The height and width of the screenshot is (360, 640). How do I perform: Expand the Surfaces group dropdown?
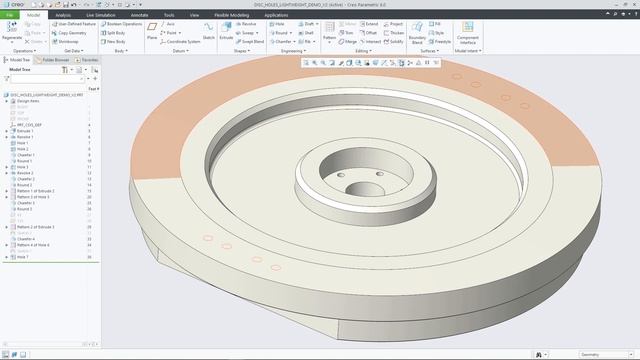tap(430, 51)
